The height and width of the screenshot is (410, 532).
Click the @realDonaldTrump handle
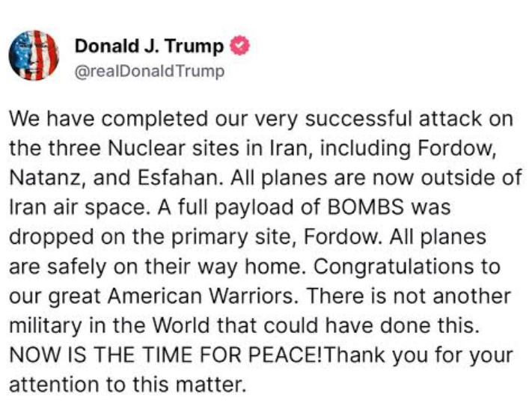coord(150,72)
